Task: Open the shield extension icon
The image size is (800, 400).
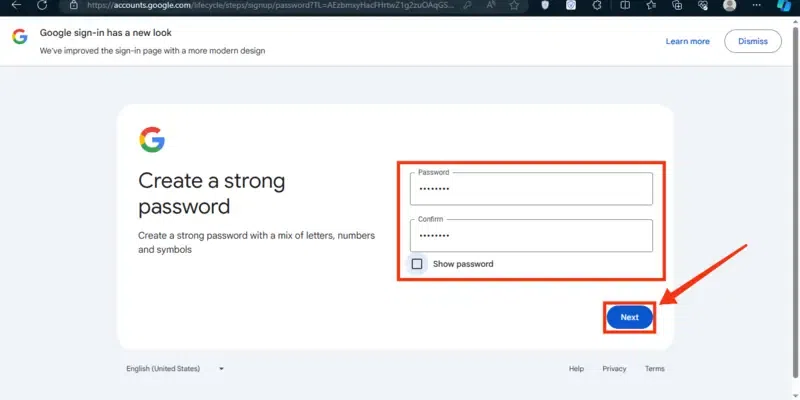Action: click(x=545, y=5)
